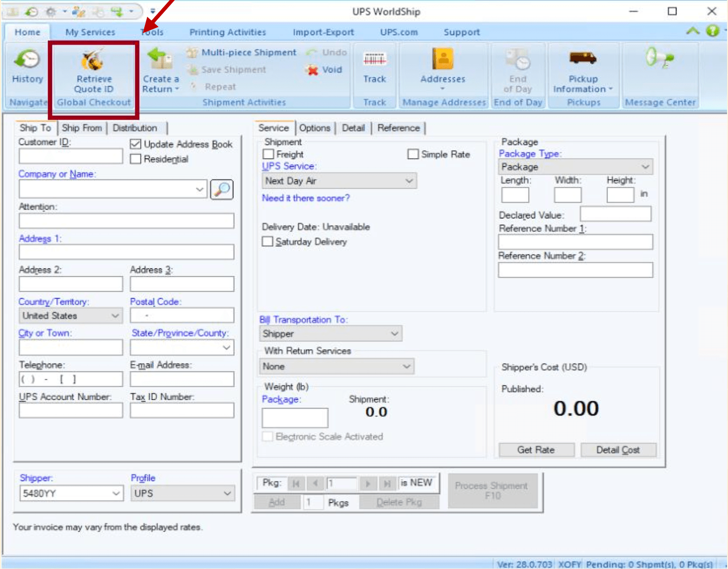This screenshot has width=728, height=569.
Task: Click Process Shipment F10 button
Action: (x=492, y=491)
